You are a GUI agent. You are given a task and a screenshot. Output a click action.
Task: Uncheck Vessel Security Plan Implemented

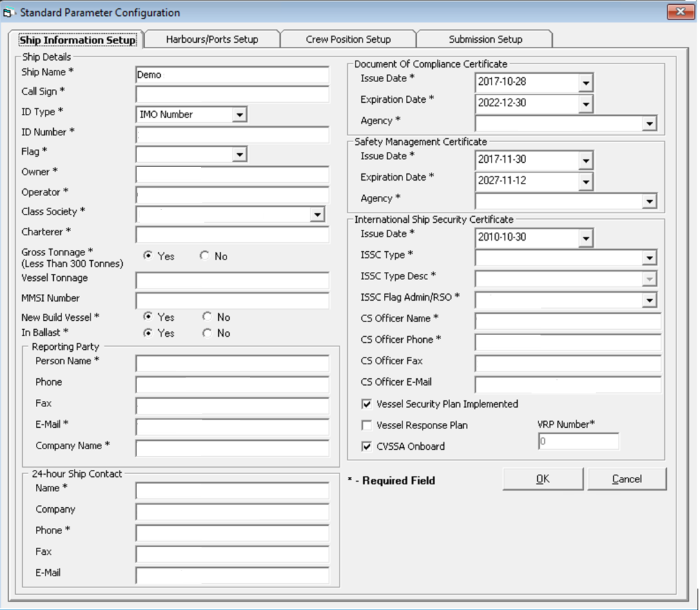(x=367, y=404)
